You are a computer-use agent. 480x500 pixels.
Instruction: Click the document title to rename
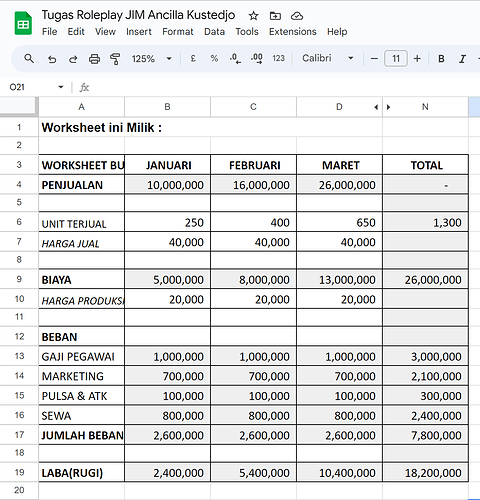point(138,15)
